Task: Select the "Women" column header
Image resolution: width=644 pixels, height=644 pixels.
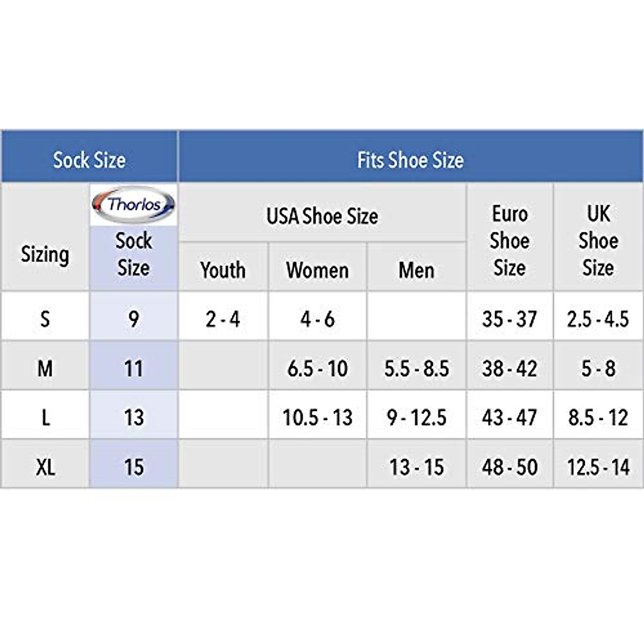Action: coord(317,270)
